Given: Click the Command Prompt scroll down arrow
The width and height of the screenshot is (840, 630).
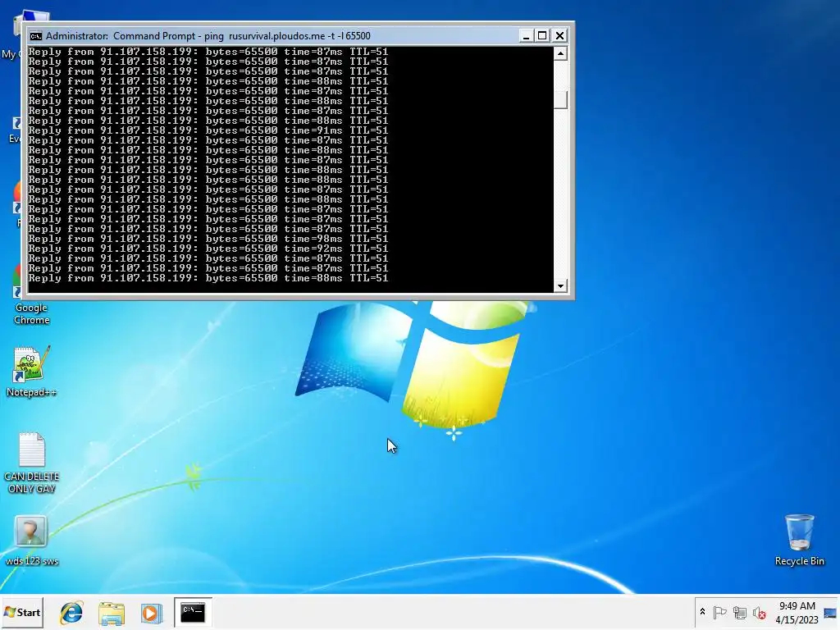Looking at the screenshot, I should click(560, 285).
